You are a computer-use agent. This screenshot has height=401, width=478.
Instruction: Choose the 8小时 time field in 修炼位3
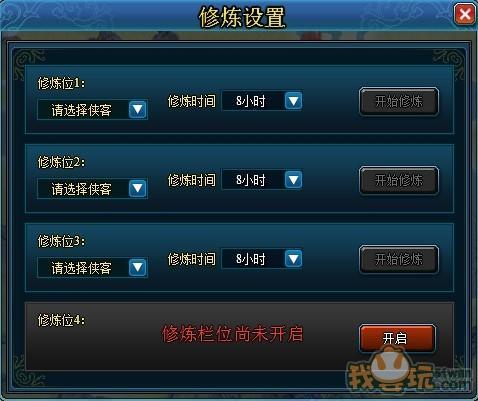[262, 259]
